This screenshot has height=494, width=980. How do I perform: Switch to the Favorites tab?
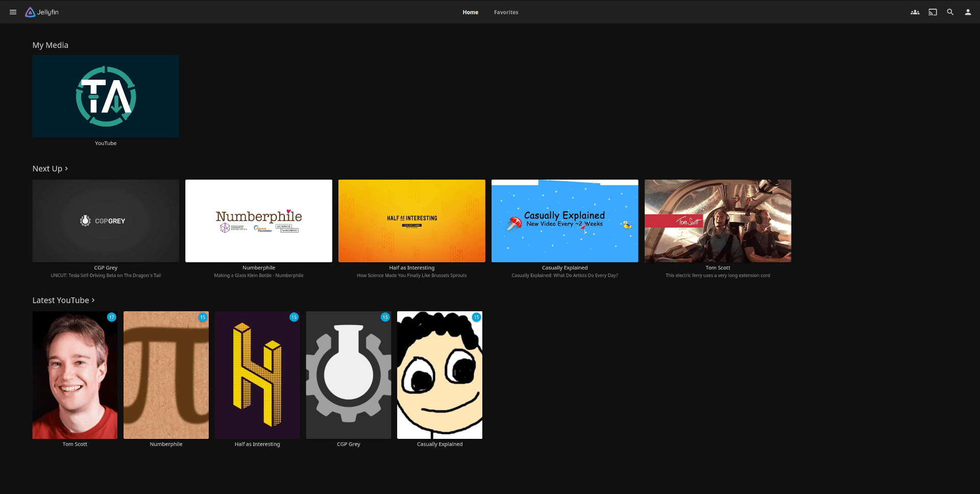506,12
